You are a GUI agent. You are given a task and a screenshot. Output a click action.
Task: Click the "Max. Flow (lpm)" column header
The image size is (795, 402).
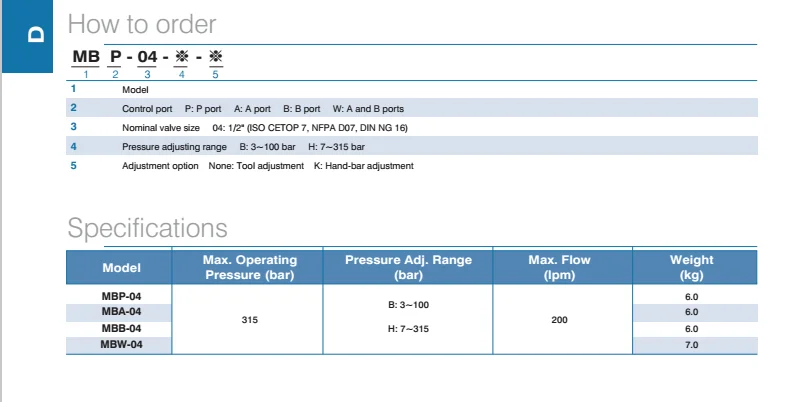pos(559,266)
